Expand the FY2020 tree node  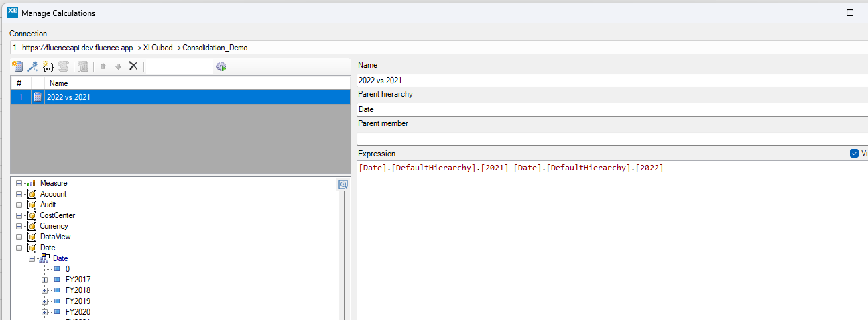click(45, 312)
